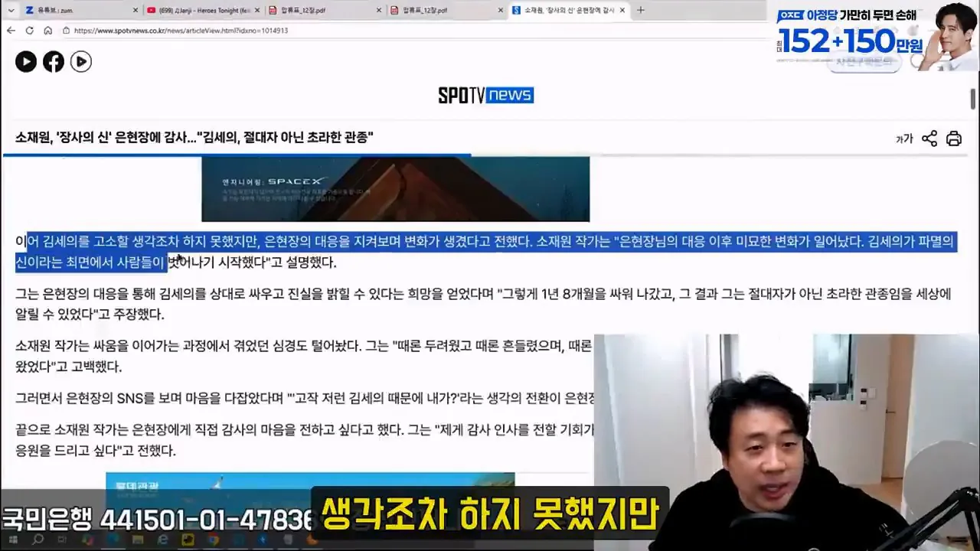Viewport: 980px width, 551px height.
Task: Open a new browser tab
Action: 641,10
